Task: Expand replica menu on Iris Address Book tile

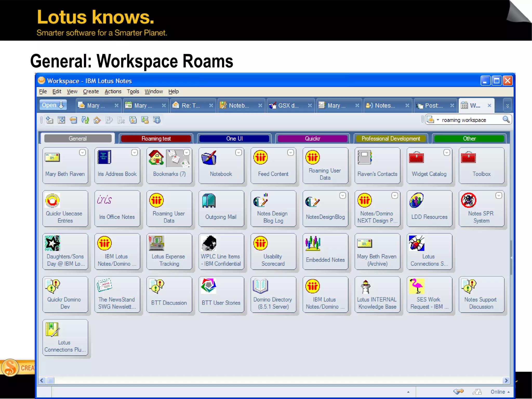Action: point(134,153)
